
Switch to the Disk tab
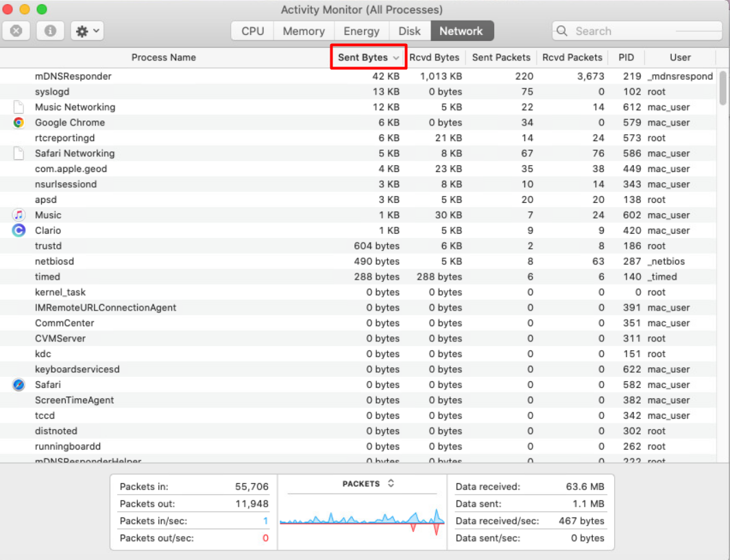(410, 32)
